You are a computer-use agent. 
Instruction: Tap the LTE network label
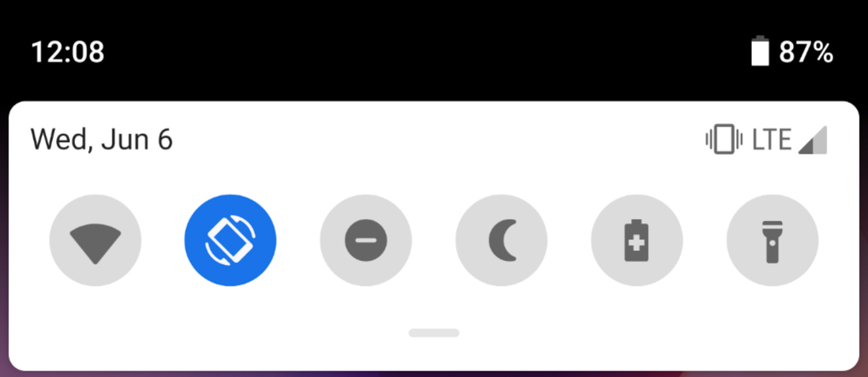click(772, 140)
